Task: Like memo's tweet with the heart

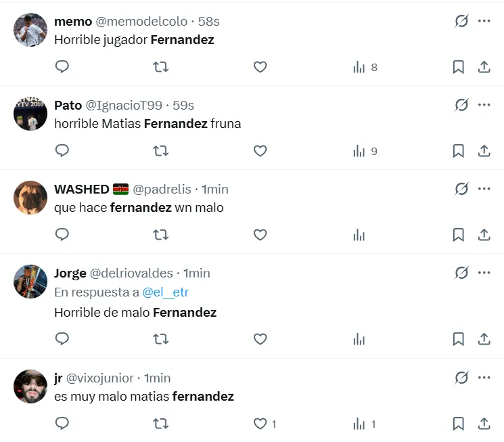Action: tap(260, 67)
